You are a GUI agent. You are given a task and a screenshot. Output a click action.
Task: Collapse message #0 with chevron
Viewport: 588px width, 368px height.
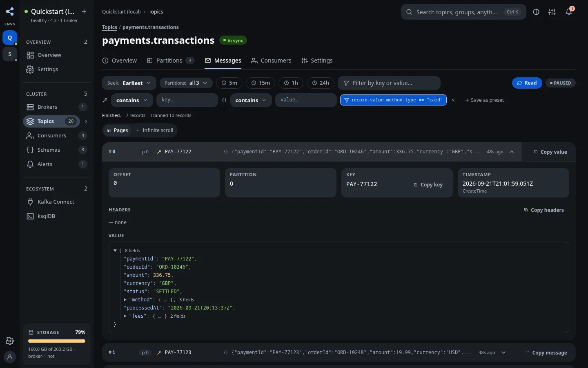tap(512, 152)
